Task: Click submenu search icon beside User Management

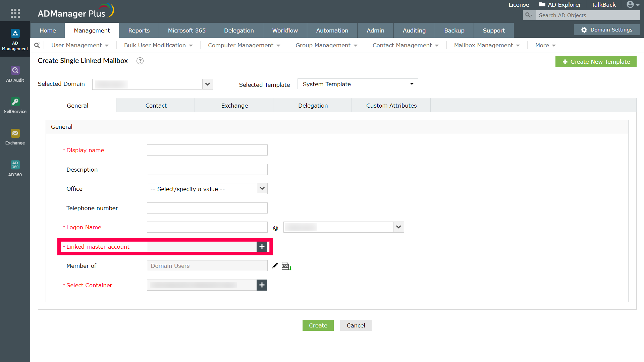Action: [37, 45]
